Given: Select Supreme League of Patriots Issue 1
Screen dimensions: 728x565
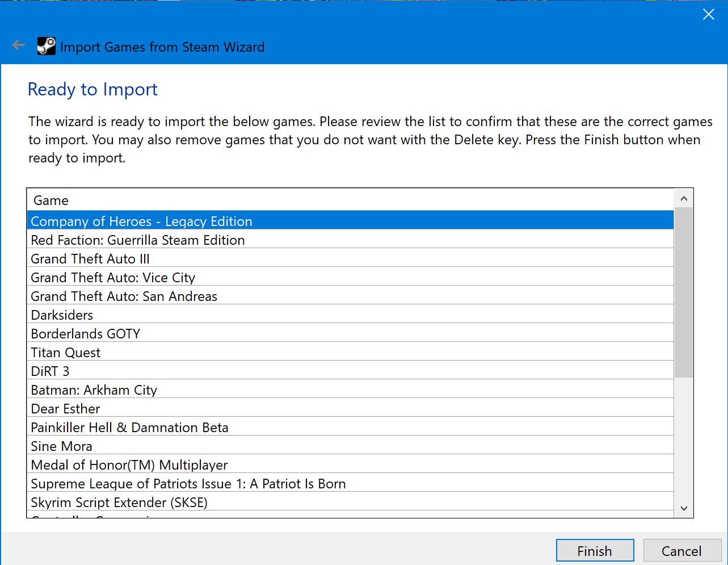Looking at the screenshot, I should (351, 483).
